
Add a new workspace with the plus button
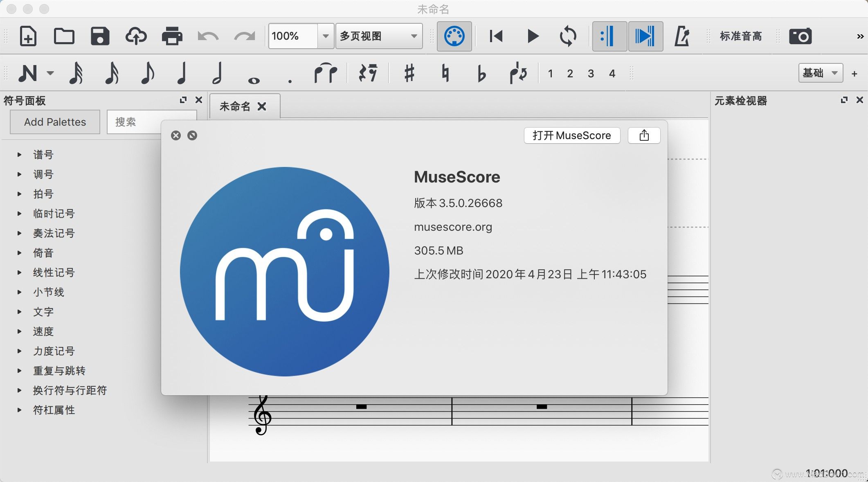pyautogui.click(x=855, y=74)
